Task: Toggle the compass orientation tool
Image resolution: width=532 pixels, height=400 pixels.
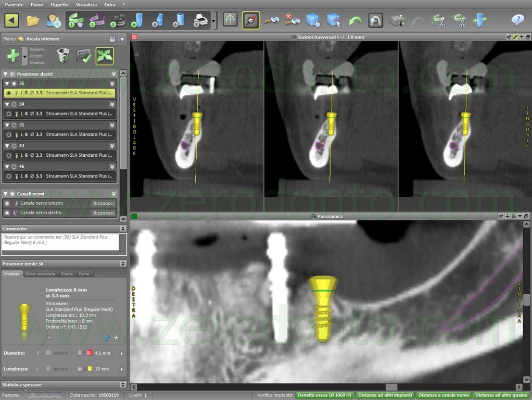Action: point(251,20)
